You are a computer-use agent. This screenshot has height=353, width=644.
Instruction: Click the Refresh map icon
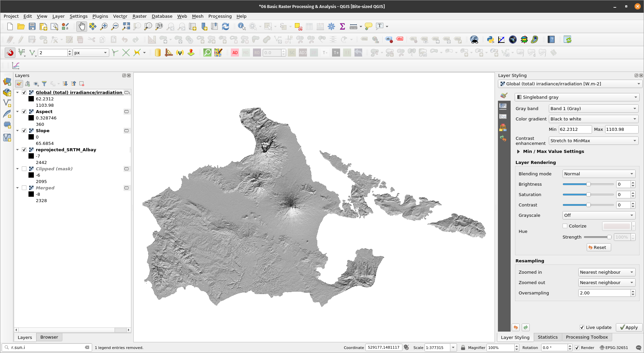(x=226, y=26)
